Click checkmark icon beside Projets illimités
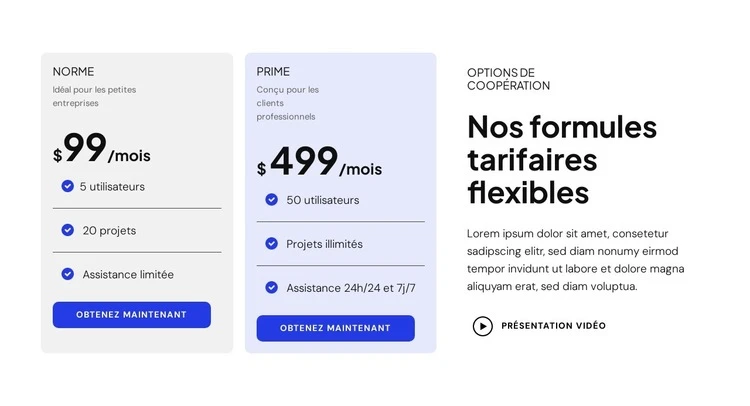Screen dimensions: 750x406 (271, 244)
